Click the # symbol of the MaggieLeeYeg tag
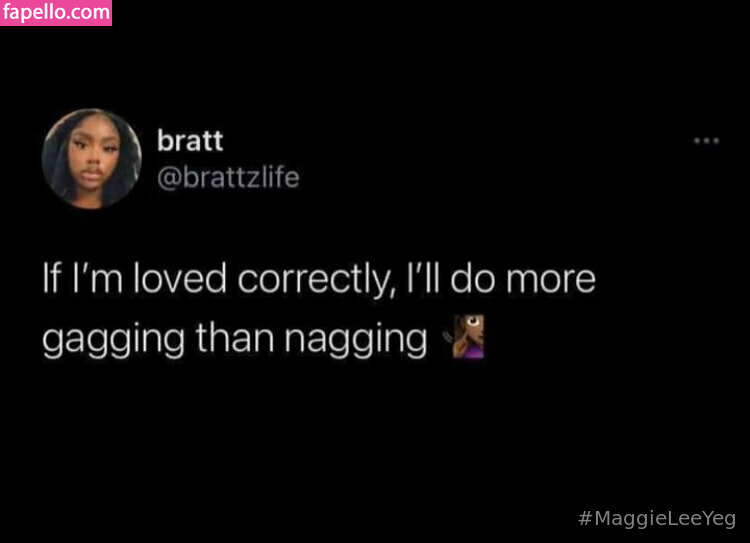Image resolution: width=750 pixels, height=543 pixels. pyautogui.click(x=585, y=518)
